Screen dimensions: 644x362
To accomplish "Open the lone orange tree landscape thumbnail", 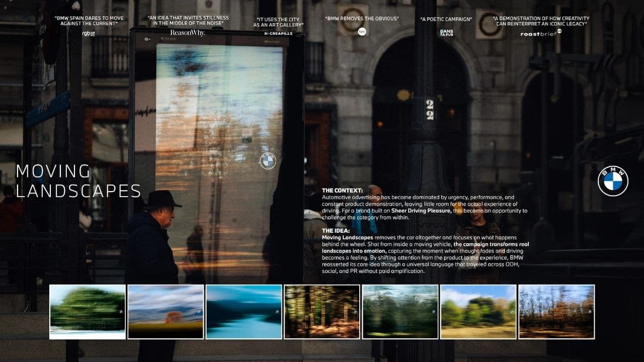I will [x=166, y=312].
